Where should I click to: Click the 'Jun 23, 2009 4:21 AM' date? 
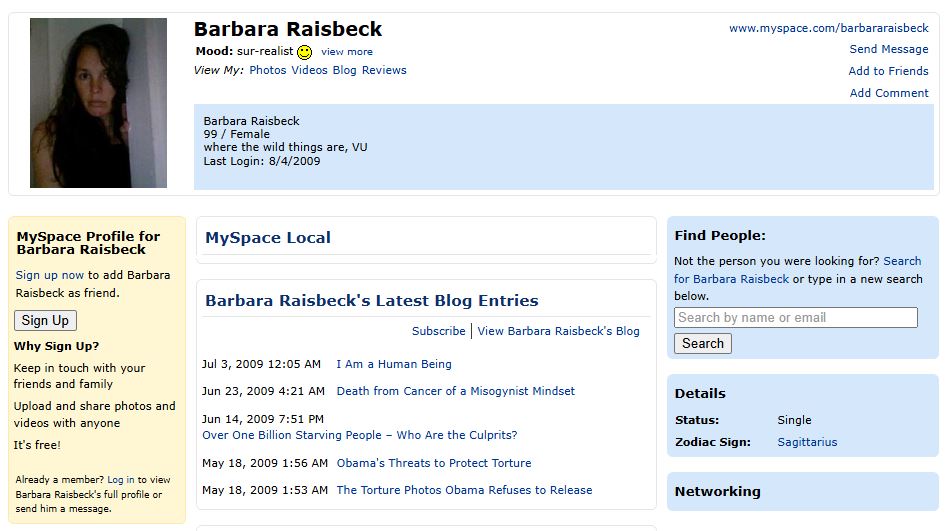pos(263,391)
